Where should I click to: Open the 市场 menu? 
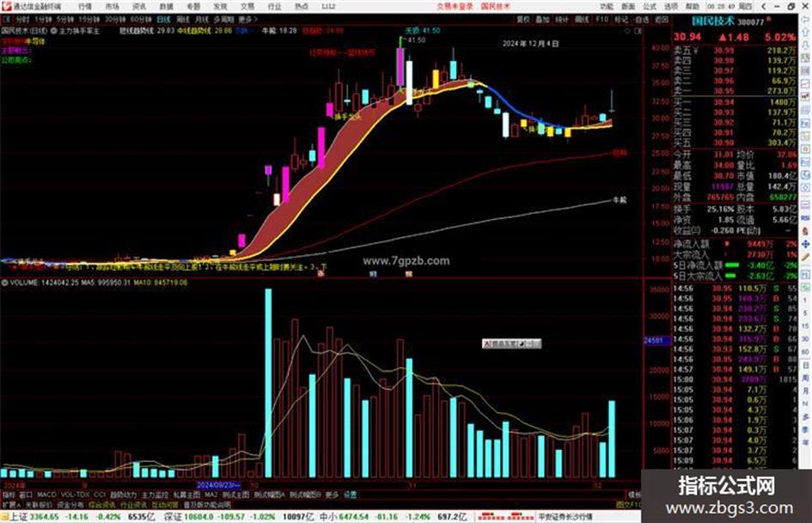112,7
